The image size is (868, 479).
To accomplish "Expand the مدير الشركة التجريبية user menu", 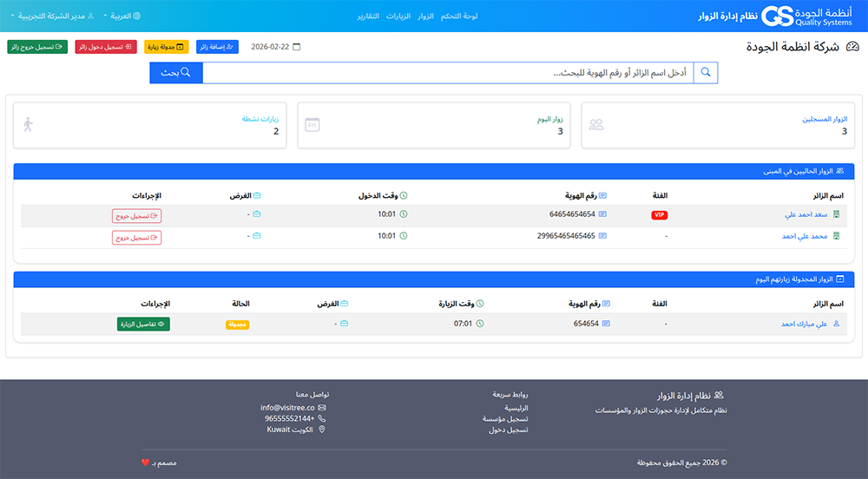I will coord(50,16).
